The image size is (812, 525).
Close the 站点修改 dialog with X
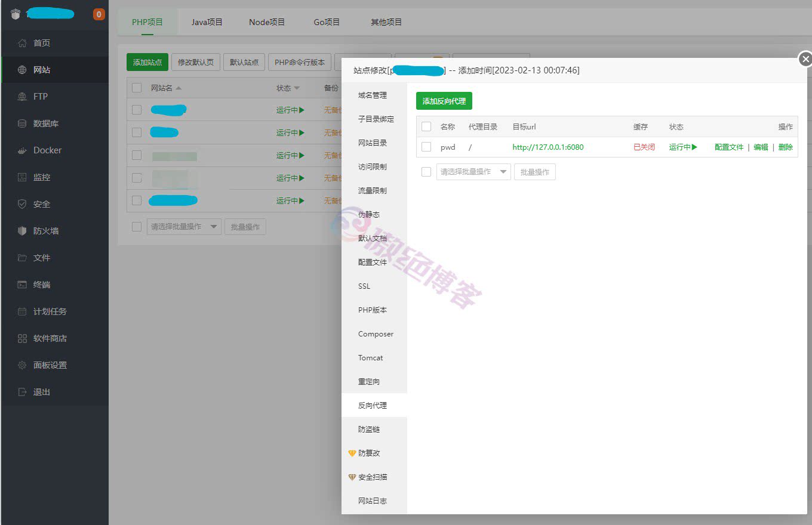click(805, 59)
